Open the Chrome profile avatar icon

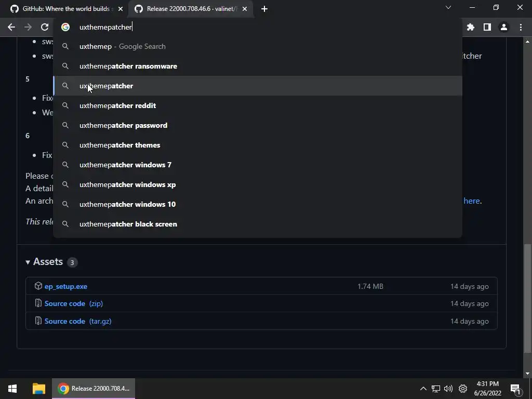[x=504, y=27]
